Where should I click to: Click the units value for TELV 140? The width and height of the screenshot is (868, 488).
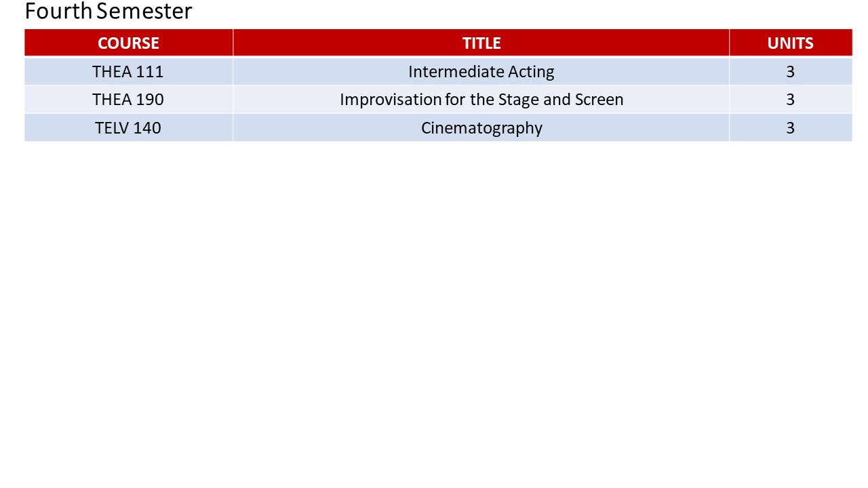pyautogui.click(x=790, y=128)
